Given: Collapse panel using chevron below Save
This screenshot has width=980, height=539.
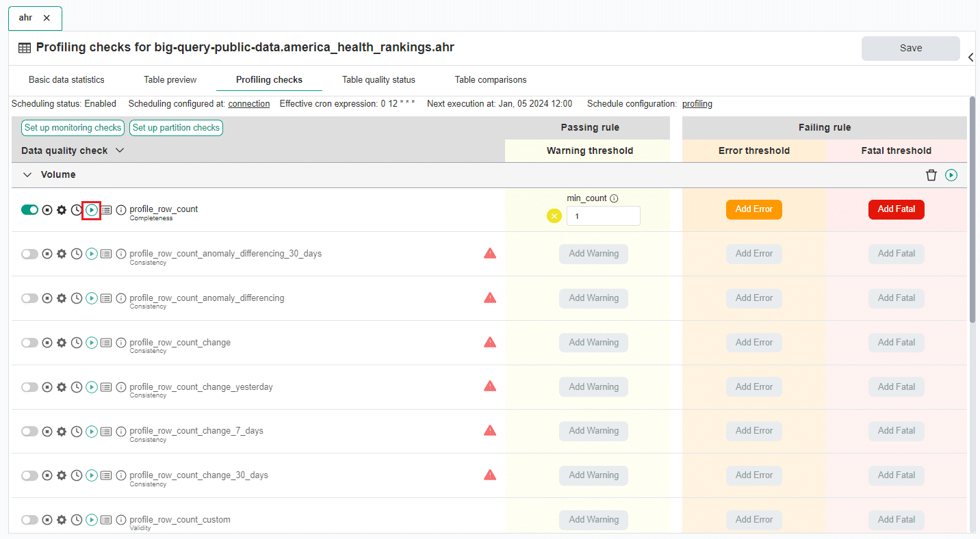Looking at the screenshot, I should (x=970, y=57).
